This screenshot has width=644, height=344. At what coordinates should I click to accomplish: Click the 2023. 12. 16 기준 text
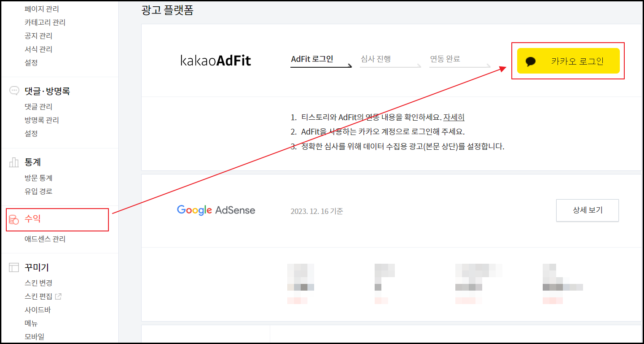(317, 211)
